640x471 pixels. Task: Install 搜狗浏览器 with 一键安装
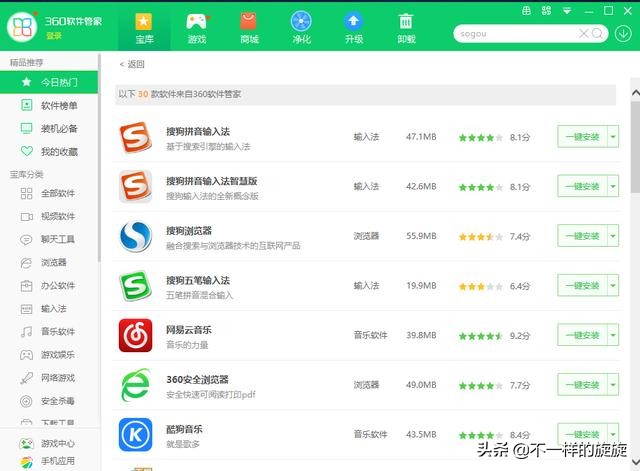click(x=582, y=236)
